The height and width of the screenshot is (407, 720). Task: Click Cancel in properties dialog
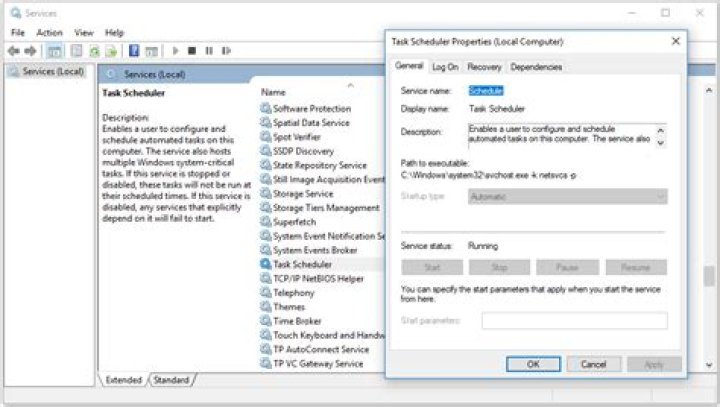click(x=593, y=364)
